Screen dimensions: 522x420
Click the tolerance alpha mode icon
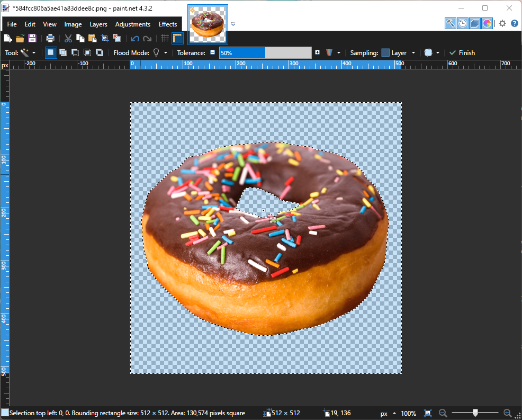329,52
